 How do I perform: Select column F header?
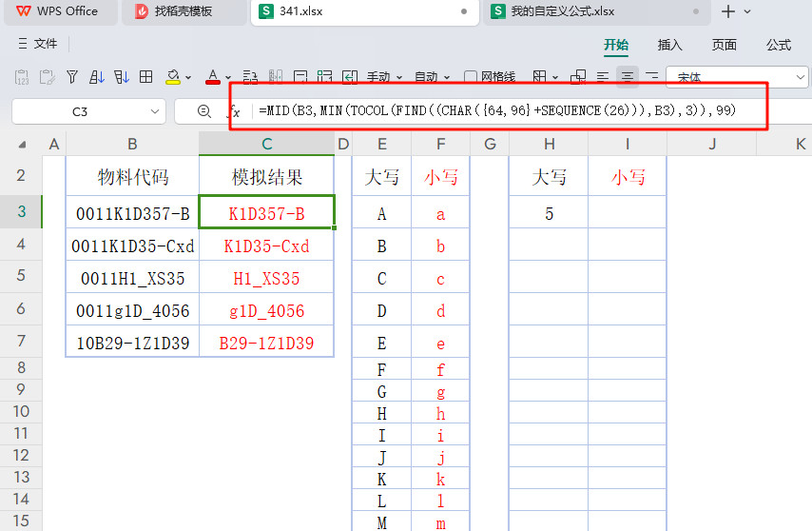coord(440,144)
